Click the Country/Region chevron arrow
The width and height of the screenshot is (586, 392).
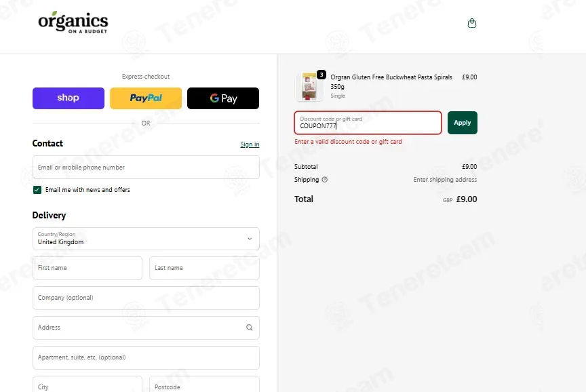(250, 239)
